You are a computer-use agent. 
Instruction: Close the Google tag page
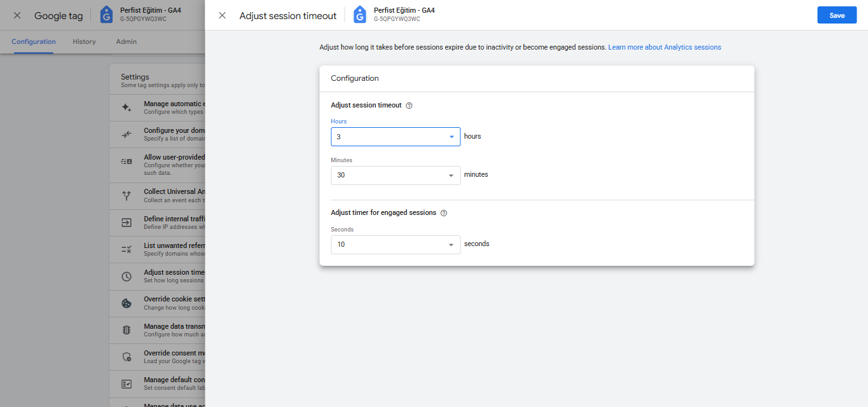(x=17, y=15)
